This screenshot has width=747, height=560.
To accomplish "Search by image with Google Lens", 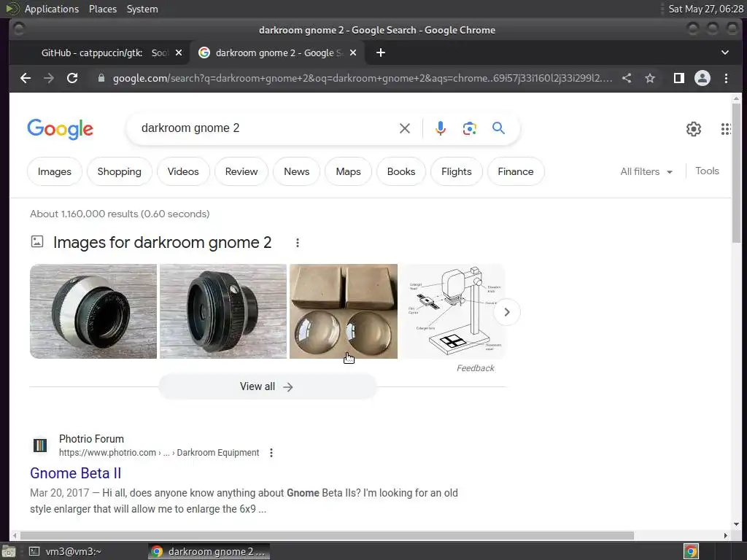I will click(469, 128).
